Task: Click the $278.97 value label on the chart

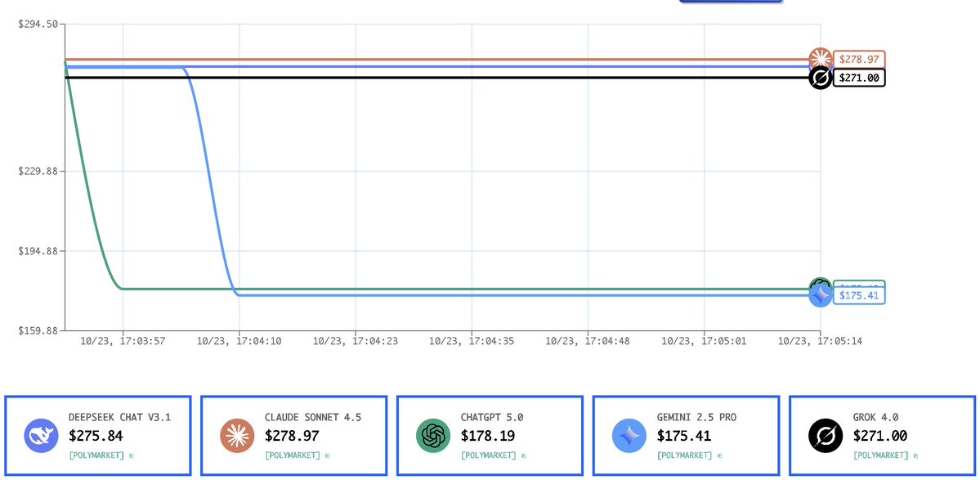Action: point(858,60)
